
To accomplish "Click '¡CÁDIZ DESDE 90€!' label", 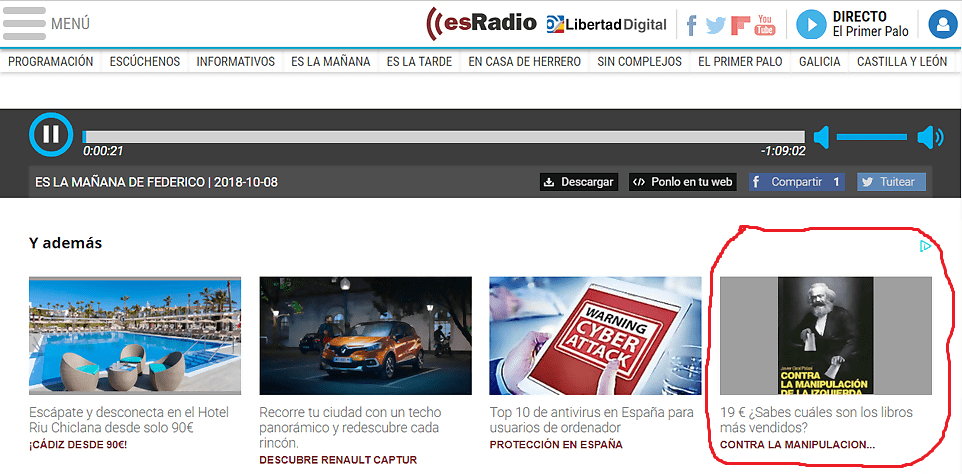I will (78, 445).
